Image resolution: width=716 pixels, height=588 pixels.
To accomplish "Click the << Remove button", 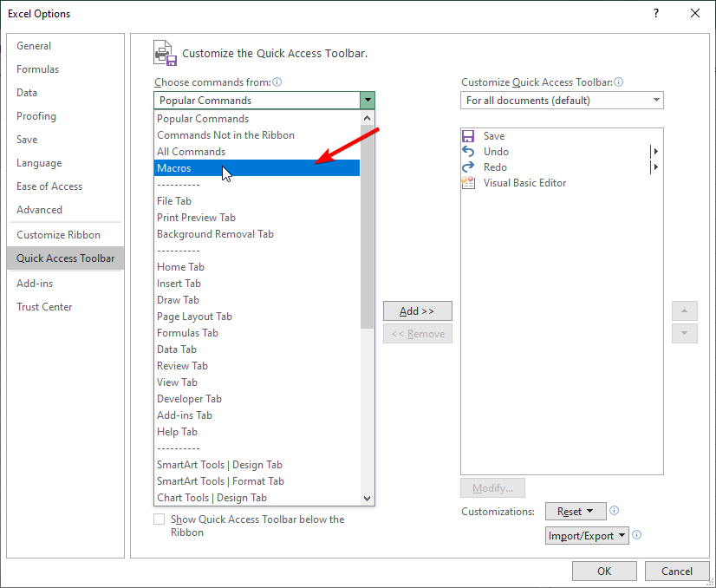I will click(417, 334).
